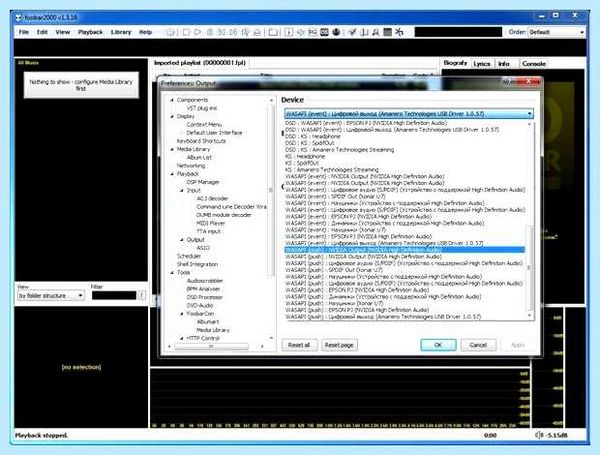This screenshot has height=455, width=600.
Task: Collapse the foobarCon tree node
Action: coord(182,313)
